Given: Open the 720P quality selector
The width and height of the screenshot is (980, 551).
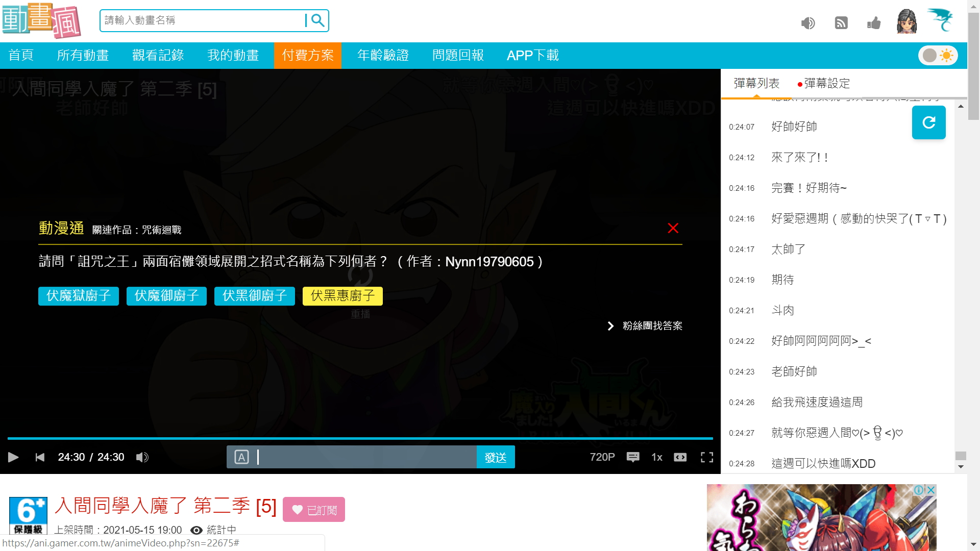Looking at the screenshot, I should click(602, 457).
